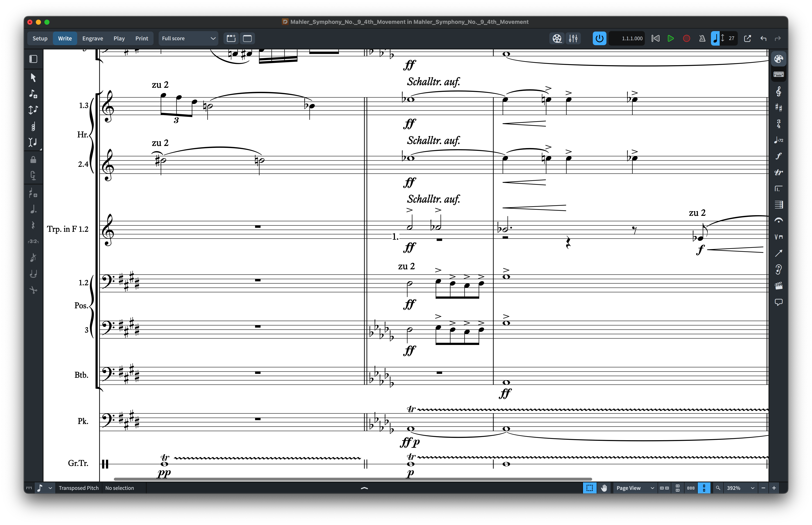
Task: Switch to Write mode tab
Action: [x=65, y=39]
